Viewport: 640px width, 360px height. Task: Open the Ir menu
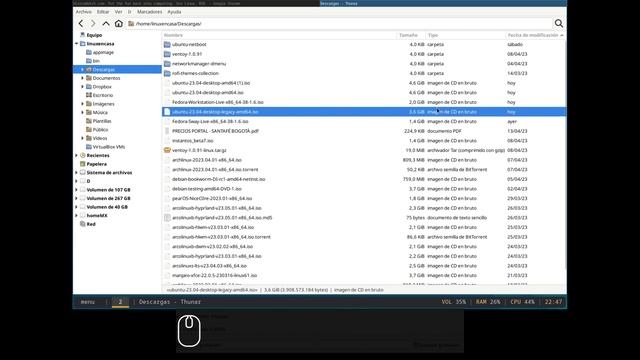coord(129,12)
